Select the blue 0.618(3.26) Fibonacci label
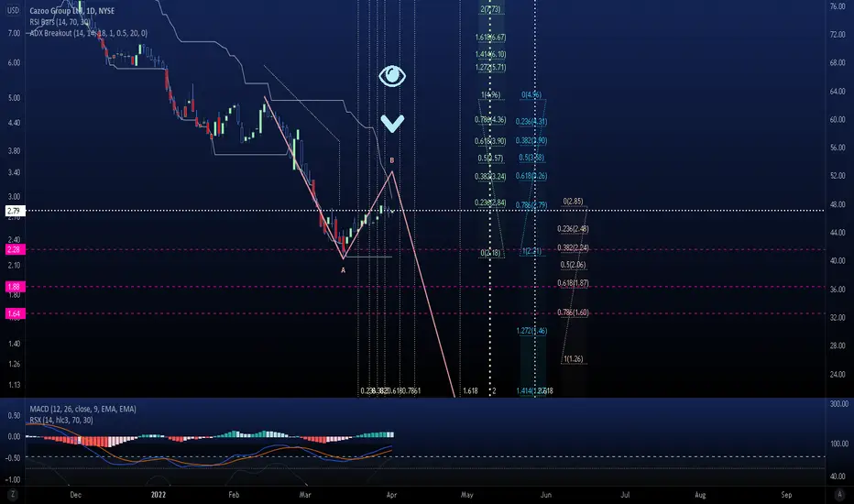The height and width of the screenshot is (504, 854). tap(531, 175)
